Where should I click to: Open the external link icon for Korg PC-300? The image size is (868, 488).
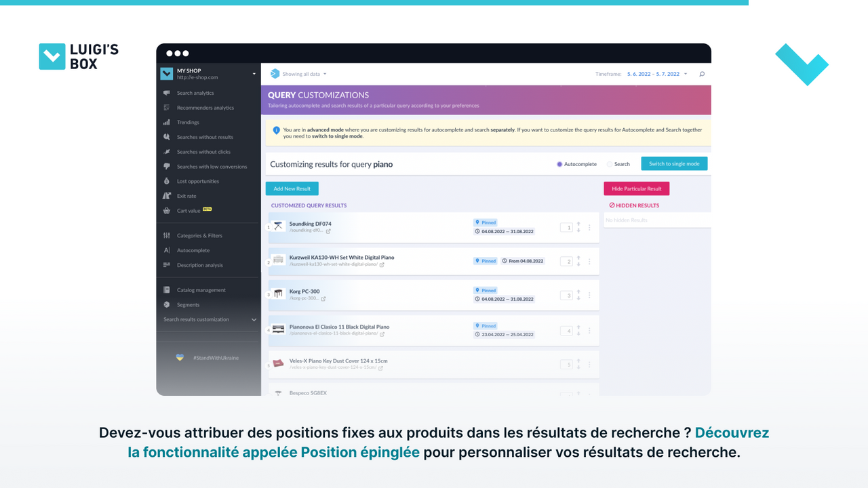coord(323,299)
